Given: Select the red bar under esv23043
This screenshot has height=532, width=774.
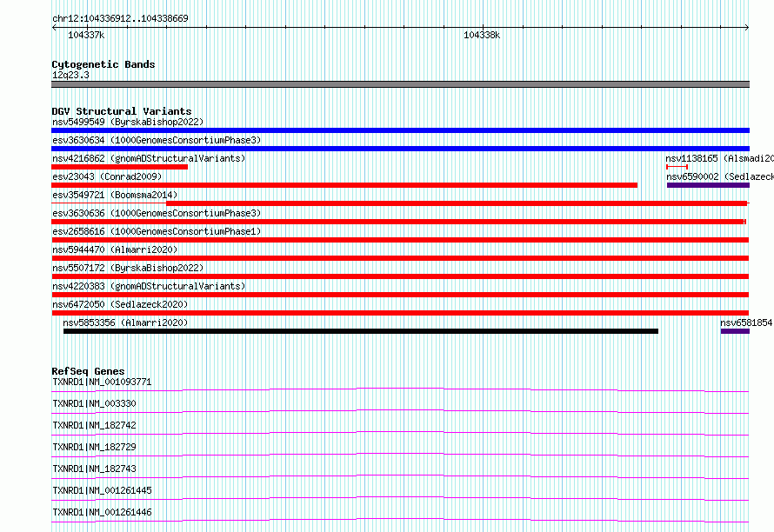Looking at the screenshot, I should [x=344, y=185].
